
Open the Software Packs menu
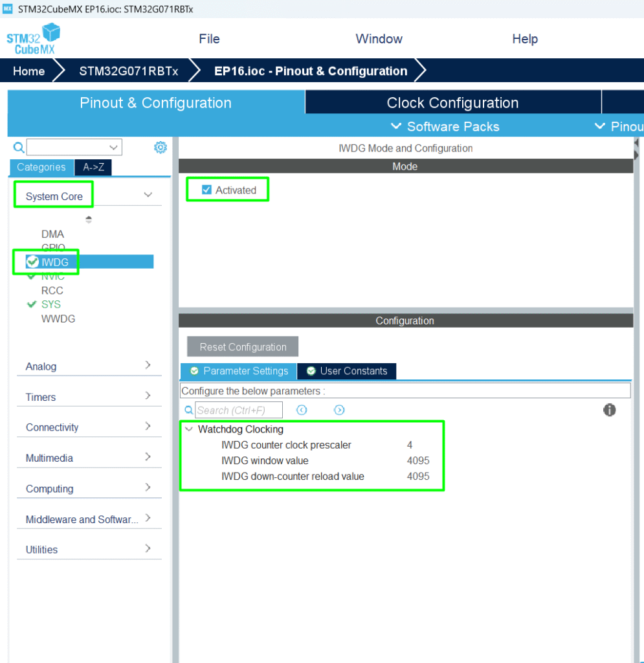[x=445, y=126]
